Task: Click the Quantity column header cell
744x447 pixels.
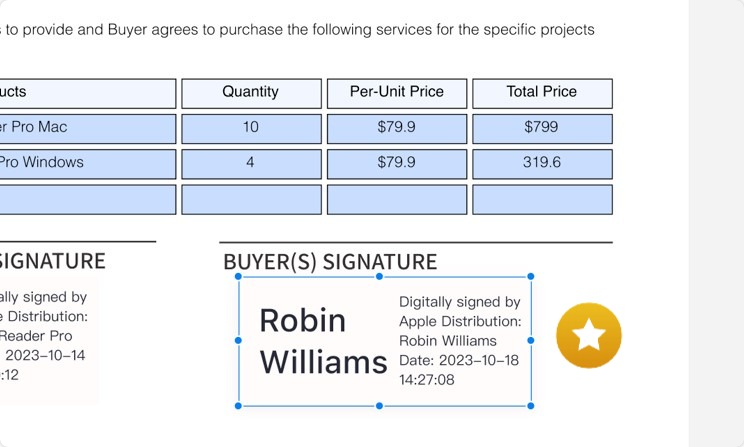Action: coord(251,93)
